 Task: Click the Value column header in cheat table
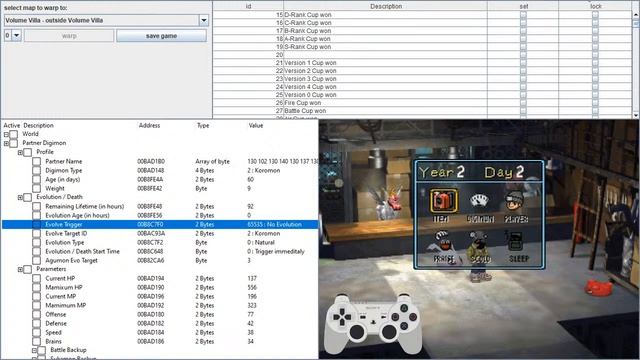[x=256, y=125]
